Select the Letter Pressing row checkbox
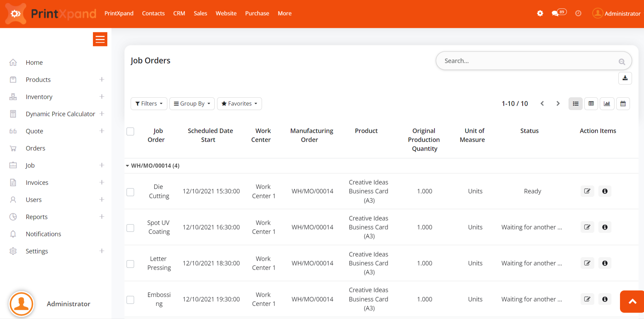The width and height of the screenshot is (644, 319). [130, 264]
